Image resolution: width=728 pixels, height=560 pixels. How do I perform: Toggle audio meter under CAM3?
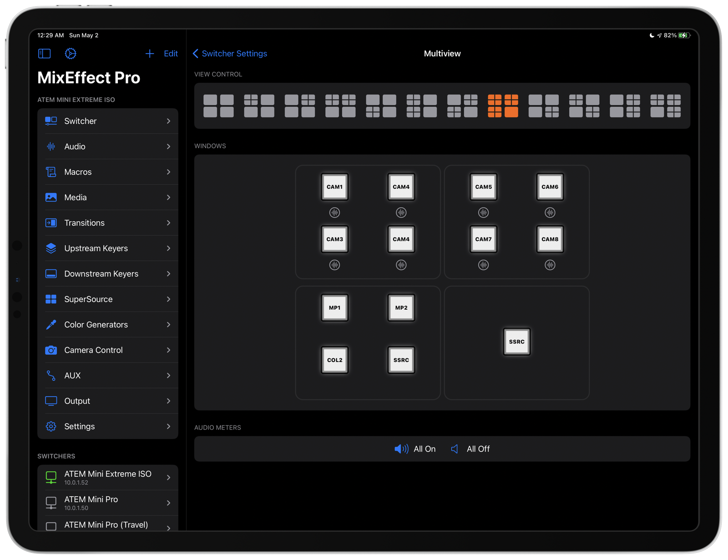pyautogui.click(x=335, y=265)
